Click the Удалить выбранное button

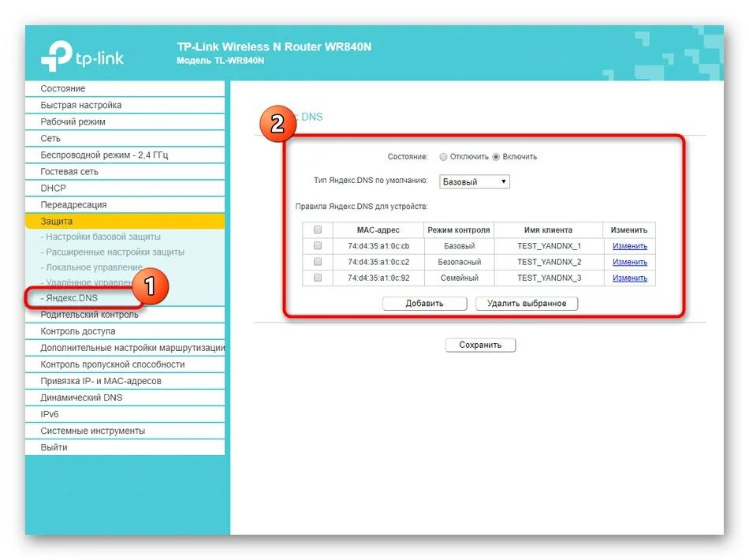tap(527, 304)
